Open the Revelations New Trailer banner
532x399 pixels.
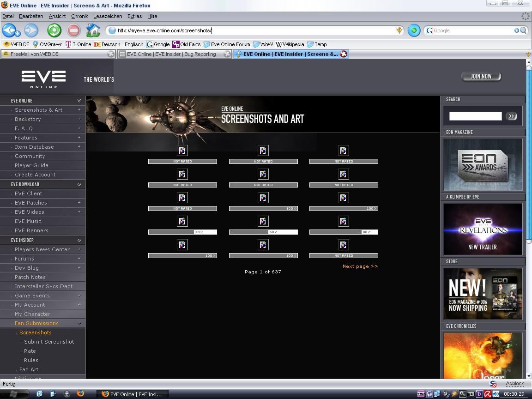pyautogui.click(x=483, y=229)
